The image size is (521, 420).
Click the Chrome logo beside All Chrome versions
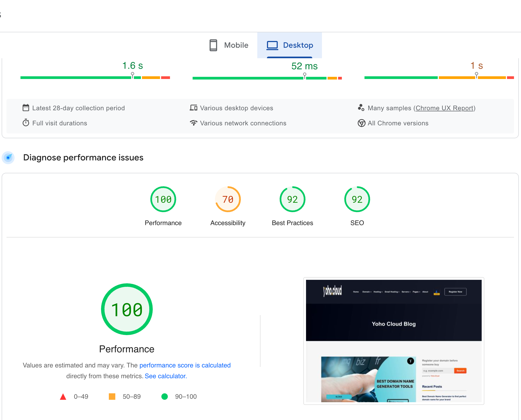click(x=361, y=123)
